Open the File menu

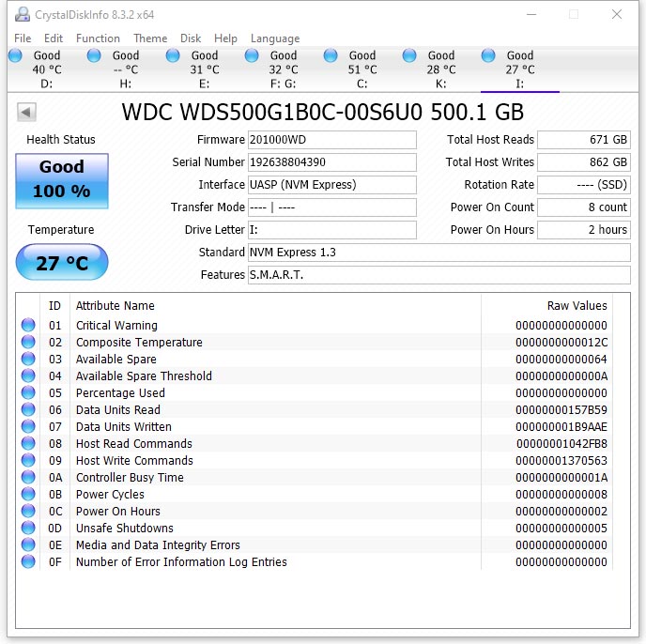(x=23, y=38)
